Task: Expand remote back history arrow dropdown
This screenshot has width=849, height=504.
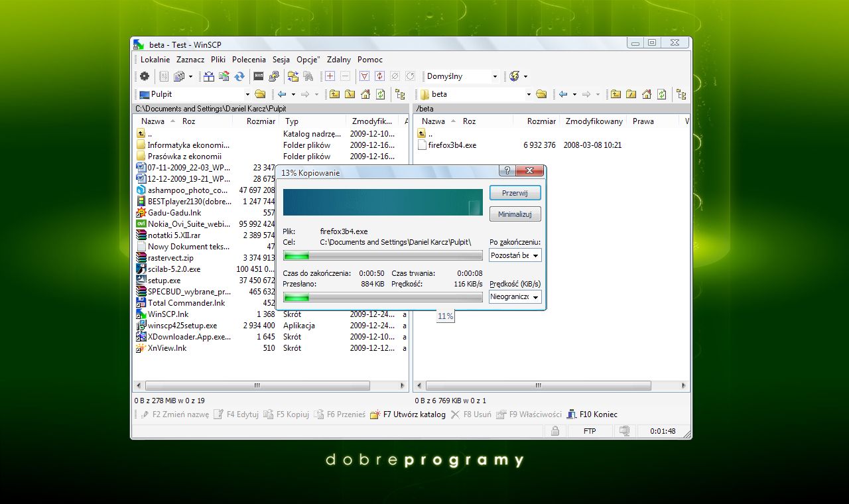Action: pos(574,94)
